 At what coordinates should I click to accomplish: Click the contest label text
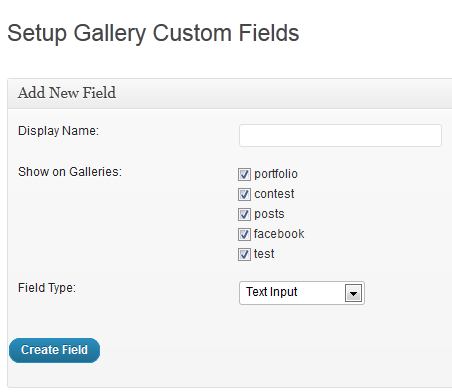(274, 194)
